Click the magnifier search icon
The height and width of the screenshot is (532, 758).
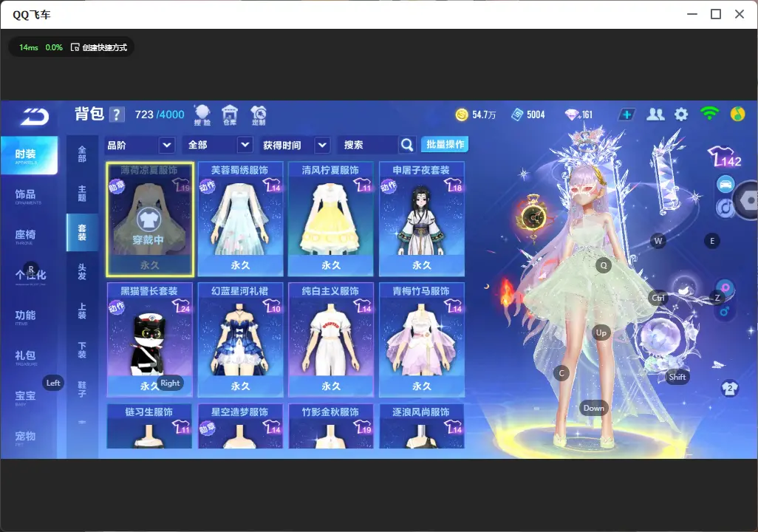(407, 145)
